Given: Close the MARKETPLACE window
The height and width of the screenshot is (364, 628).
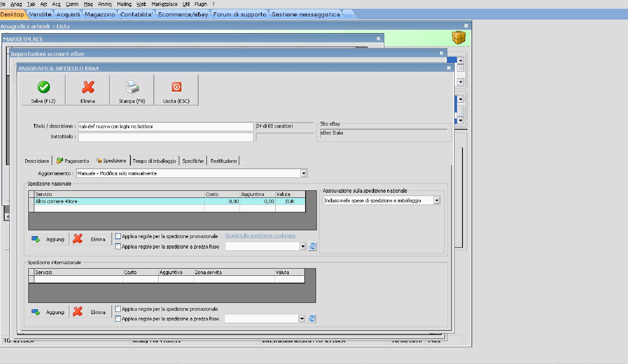Looking at the screenshot, I should click(x=378, y=38).
